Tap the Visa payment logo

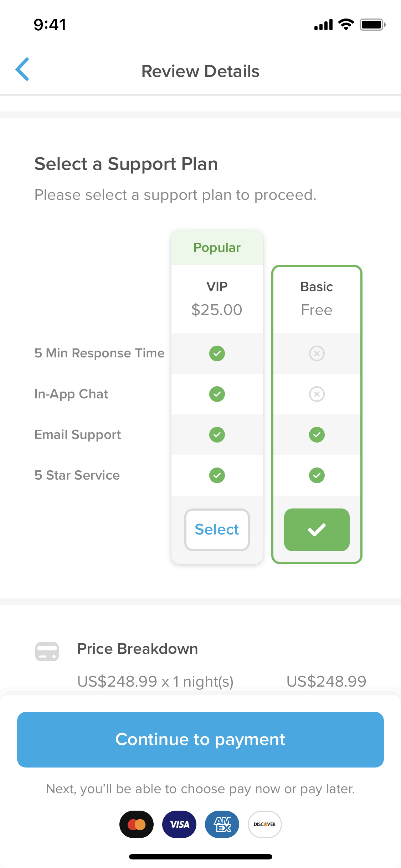point(179,824)
